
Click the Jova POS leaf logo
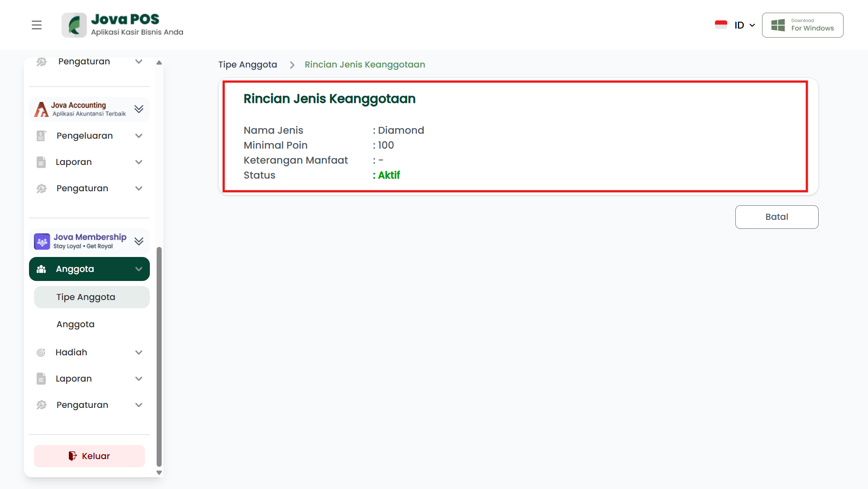[x=74, y=25]
